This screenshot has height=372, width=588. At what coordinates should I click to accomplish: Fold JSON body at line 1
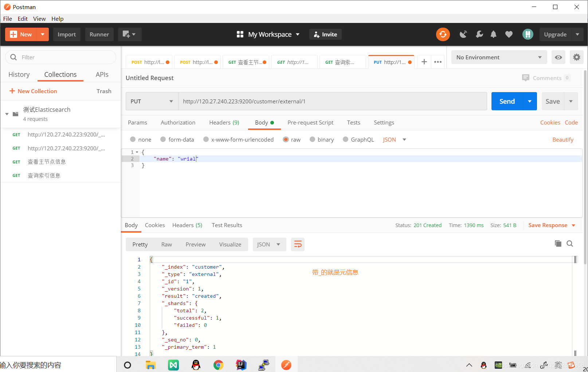click(x=137, y=152)
